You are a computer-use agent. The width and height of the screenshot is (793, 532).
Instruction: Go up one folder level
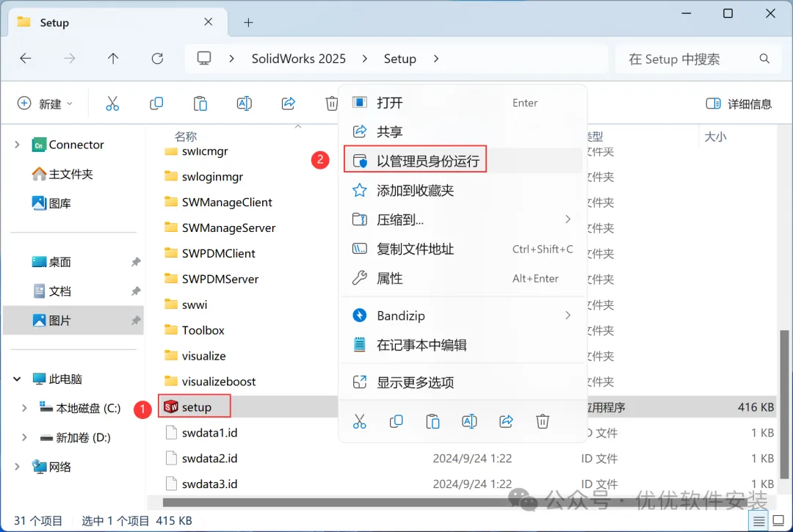tap(113, 59)
